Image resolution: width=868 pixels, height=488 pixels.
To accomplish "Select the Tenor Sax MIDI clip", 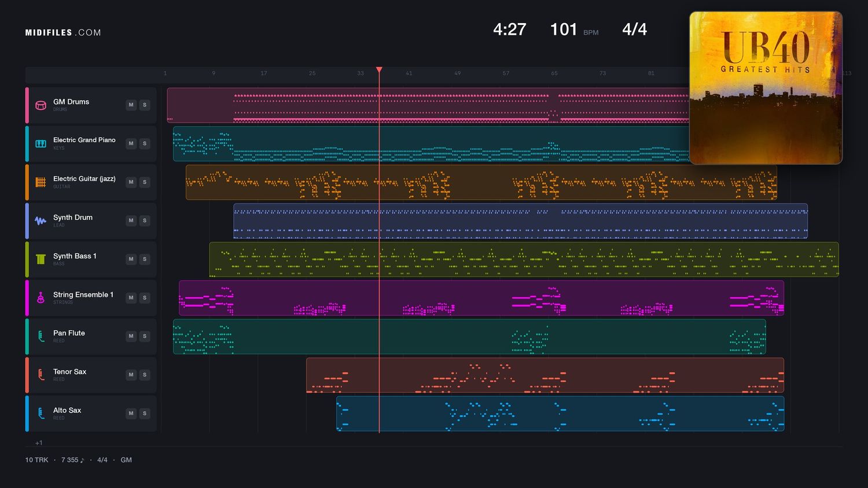I will pos(545,375).
